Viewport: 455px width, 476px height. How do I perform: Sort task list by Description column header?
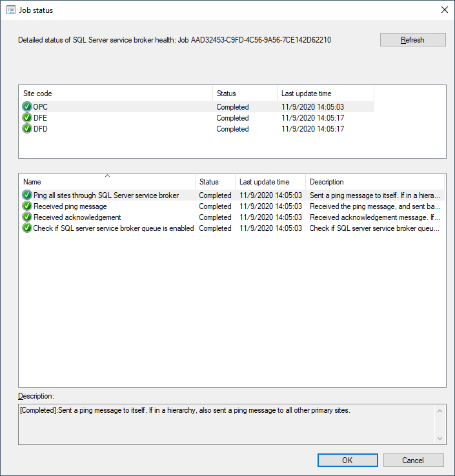(375, 182)
